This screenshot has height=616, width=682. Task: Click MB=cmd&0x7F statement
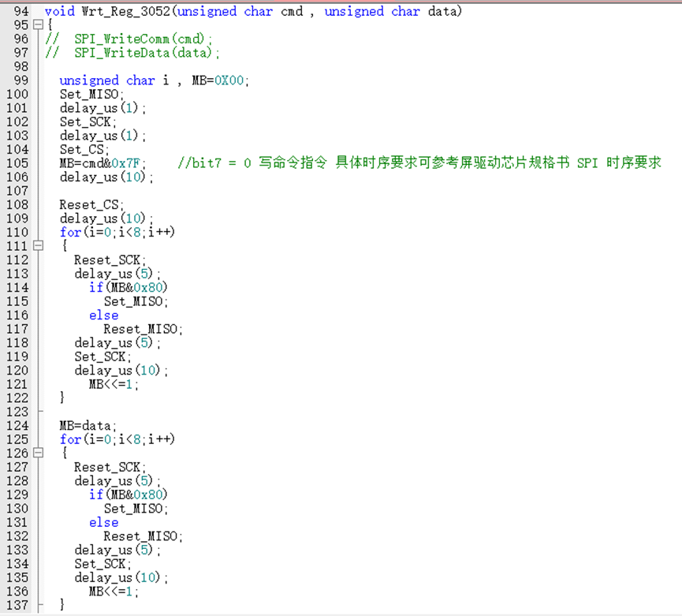point(102,163)
